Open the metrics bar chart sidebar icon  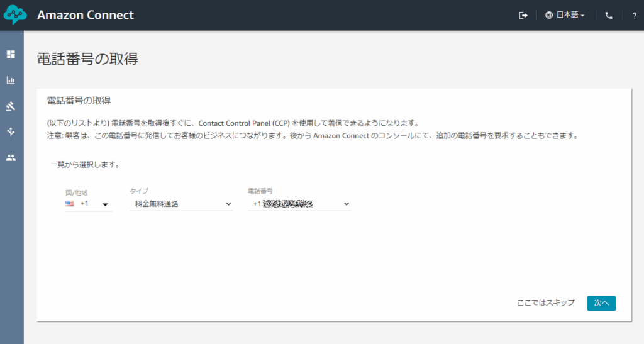click(x=11, y=80)
